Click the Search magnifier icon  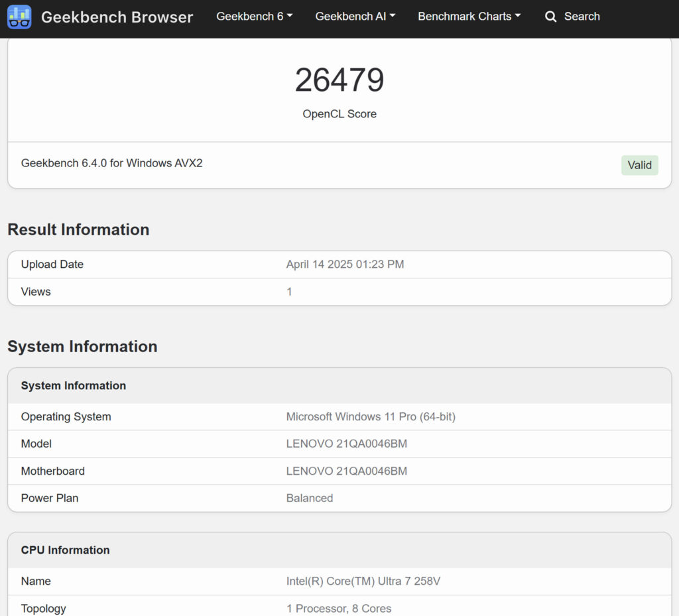coord(550,17)
